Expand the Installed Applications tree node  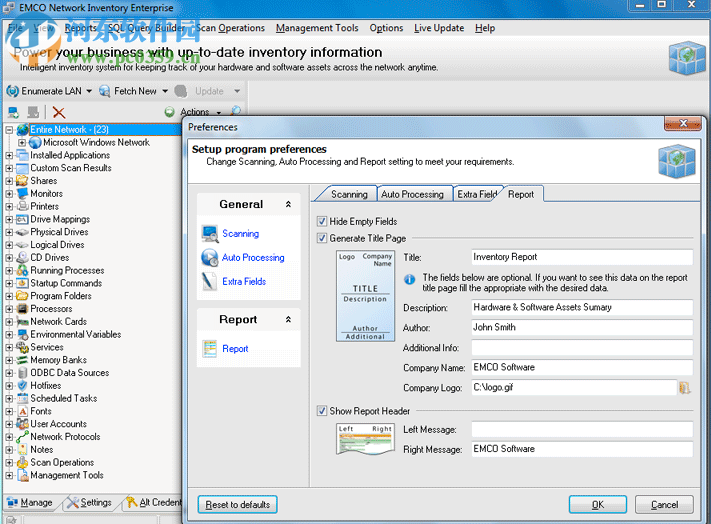[x=9, y=155]
